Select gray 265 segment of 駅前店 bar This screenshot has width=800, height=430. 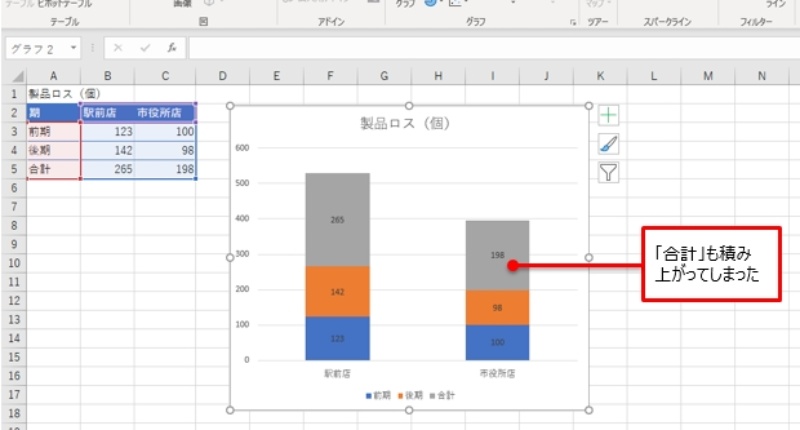click(337, 219)
